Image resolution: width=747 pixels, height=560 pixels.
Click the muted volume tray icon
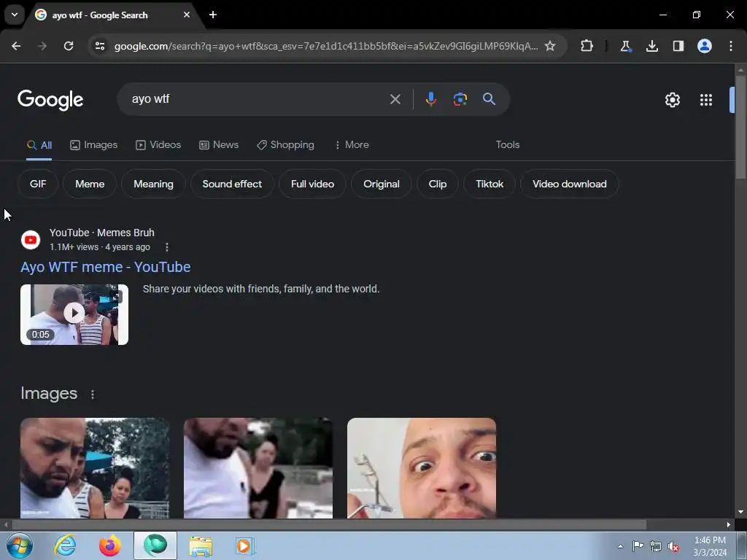pyautogui.click(x=673, y=547)
